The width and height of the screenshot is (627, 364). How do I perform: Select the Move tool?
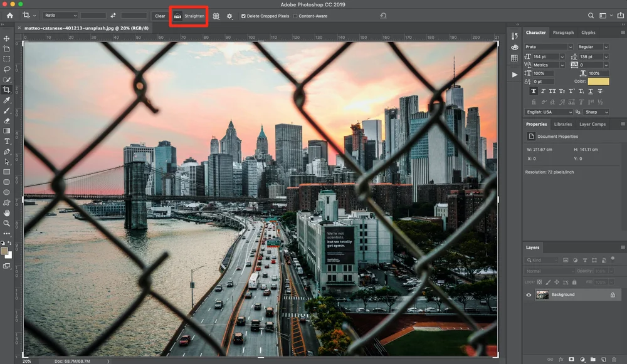tap(6, 38)
